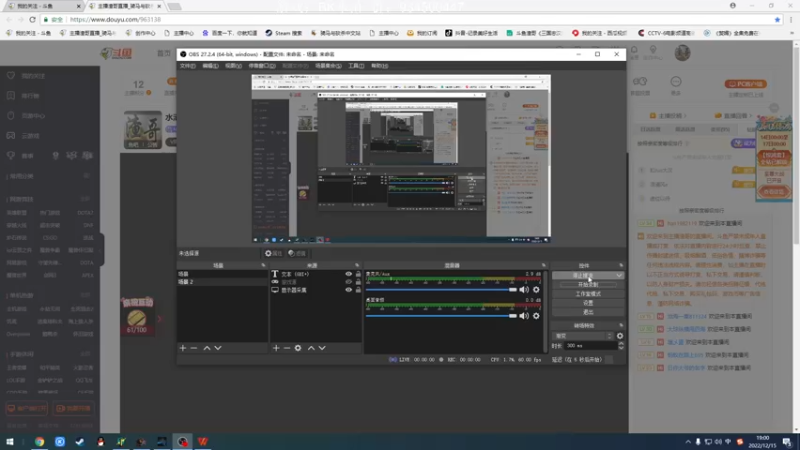
Task: Toggle the lock on the 文本 (GDI+) source
Action: pos(358,274)
